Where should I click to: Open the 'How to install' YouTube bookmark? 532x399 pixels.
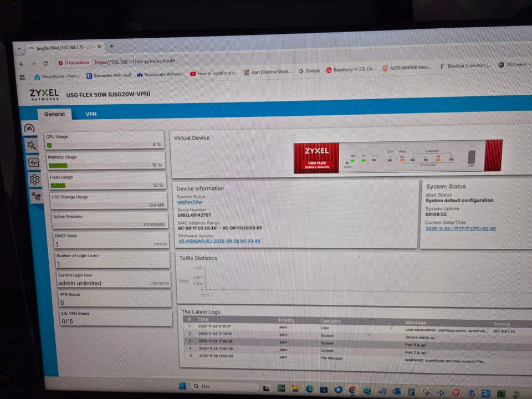[214, 73]
